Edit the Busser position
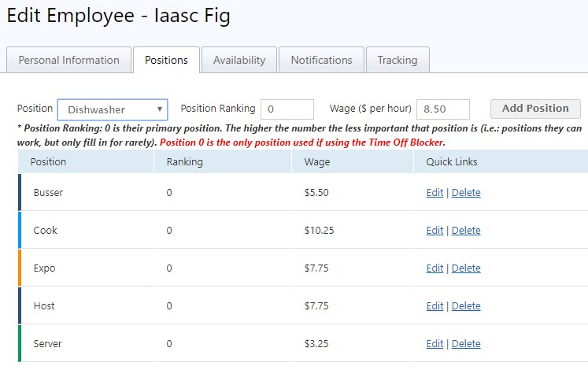588x370 pixels. (435, 193)
